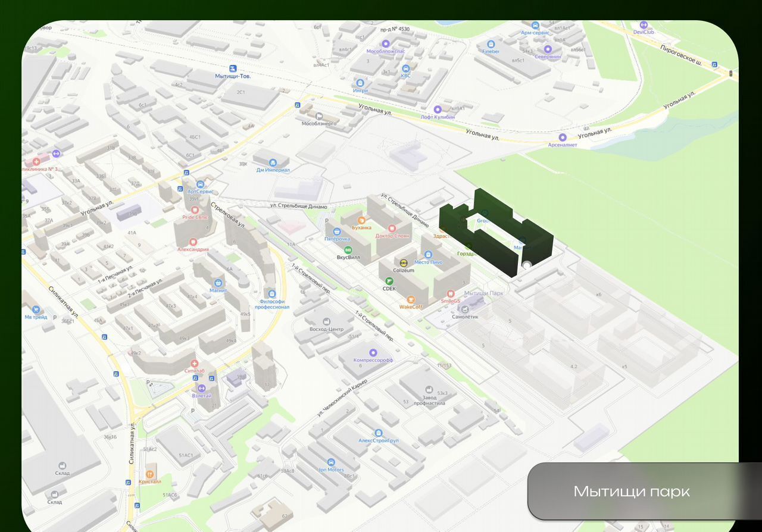Open the Лофт Кулибин marker

[438, 109]
